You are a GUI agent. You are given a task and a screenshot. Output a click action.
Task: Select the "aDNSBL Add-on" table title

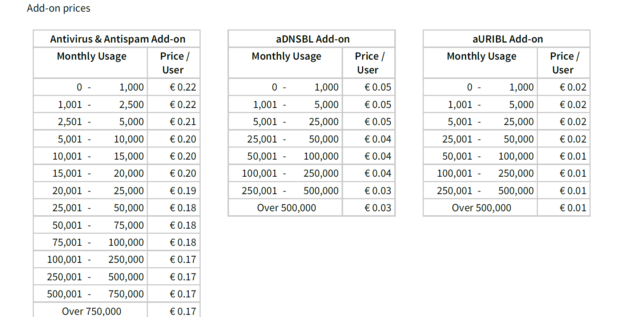coord(313,39)
